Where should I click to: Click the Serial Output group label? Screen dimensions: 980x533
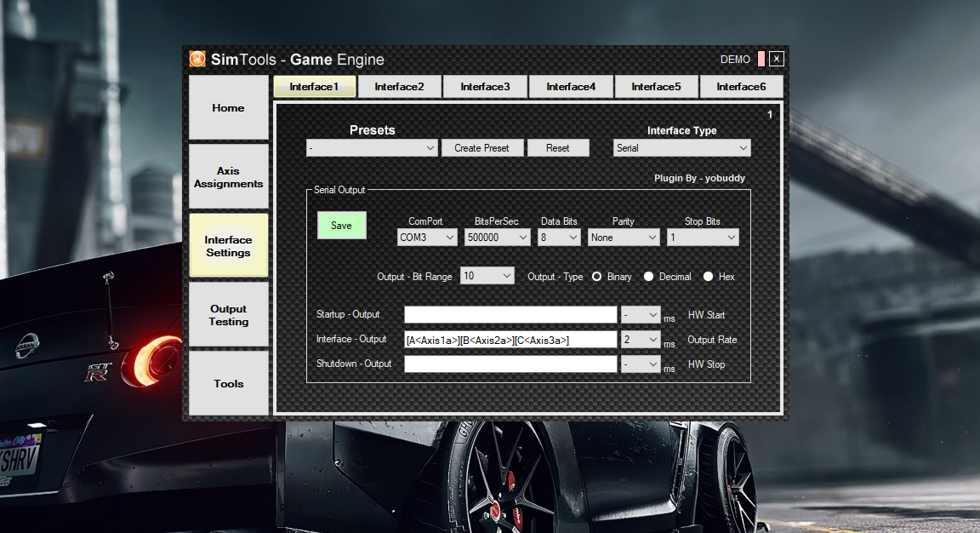339,190
